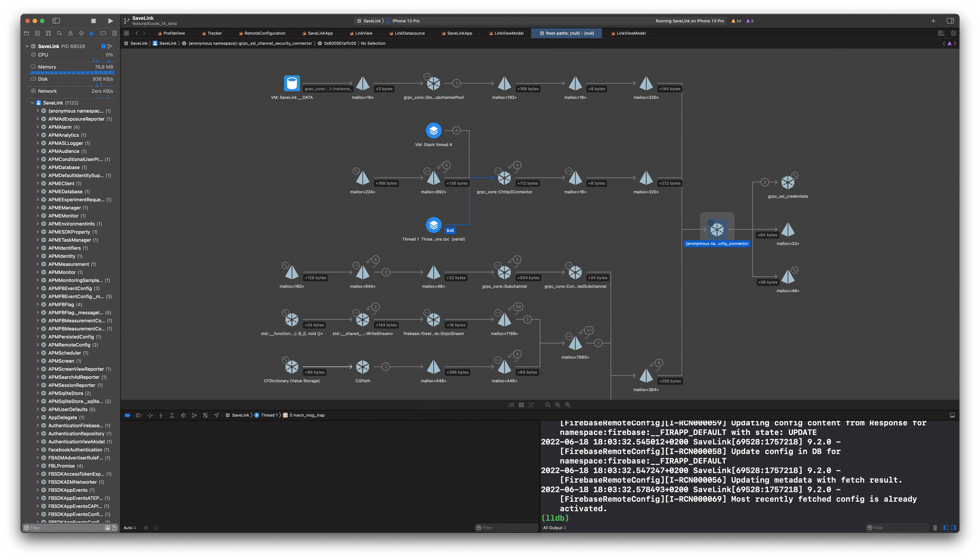The height and width of the screenshot is (560, 980).
Task: Select the Debug navigator icon
Action: coord(92,33)
